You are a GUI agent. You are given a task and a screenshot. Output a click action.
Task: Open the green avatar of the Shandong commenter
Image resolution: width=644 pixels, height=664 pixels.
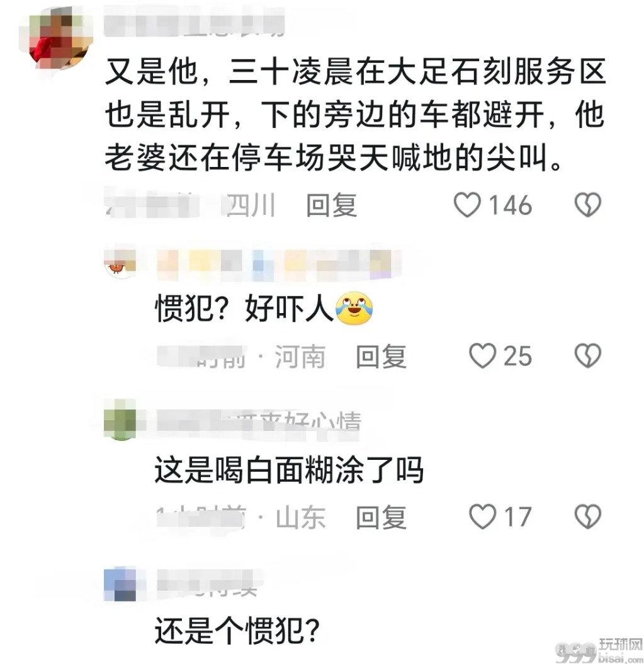120,420
